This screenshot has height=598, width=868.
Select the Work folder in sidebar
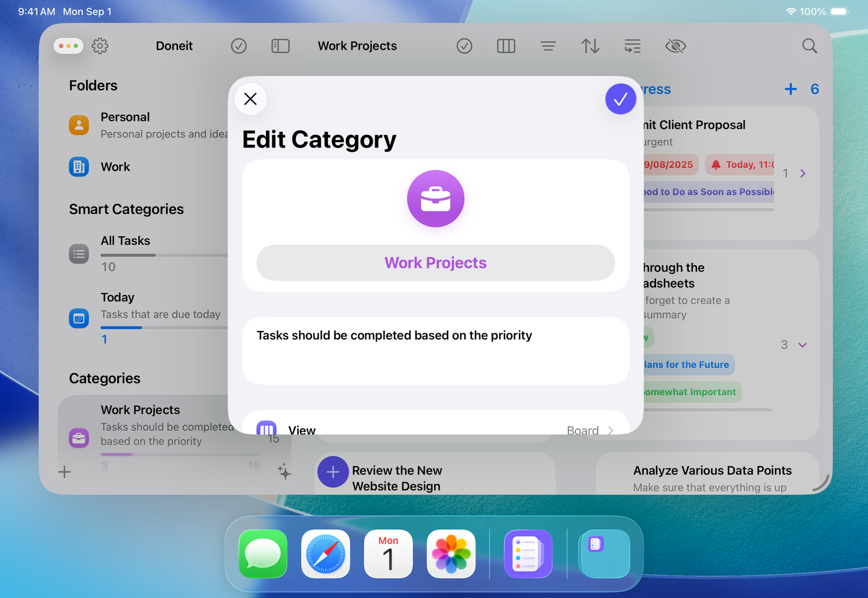click(x=115, y=167)
